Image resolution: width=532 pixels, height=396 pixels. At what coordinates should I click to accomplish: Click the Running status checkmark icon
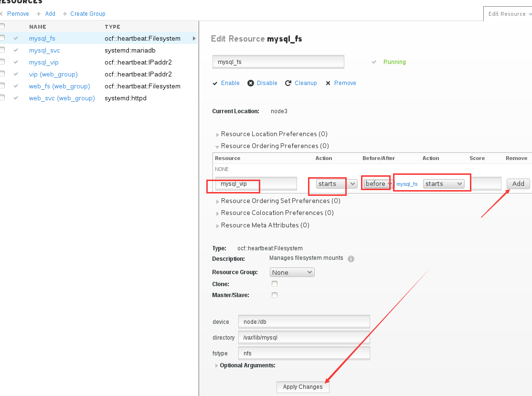click(x=374, y=62)
